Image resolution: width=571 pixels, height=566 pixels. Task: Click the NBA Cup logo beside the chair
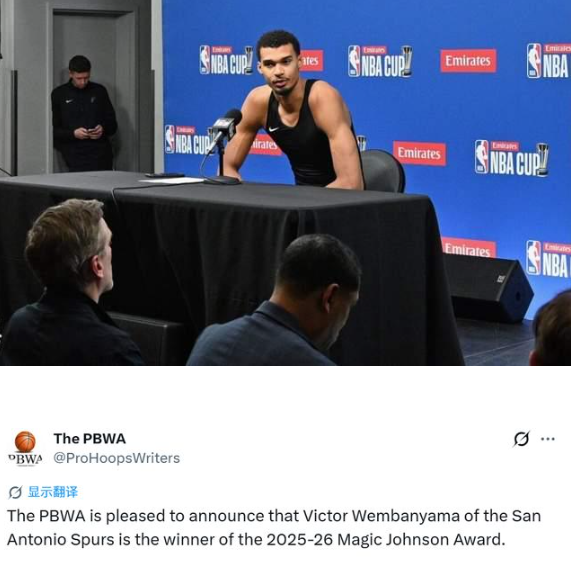[511, 158]
